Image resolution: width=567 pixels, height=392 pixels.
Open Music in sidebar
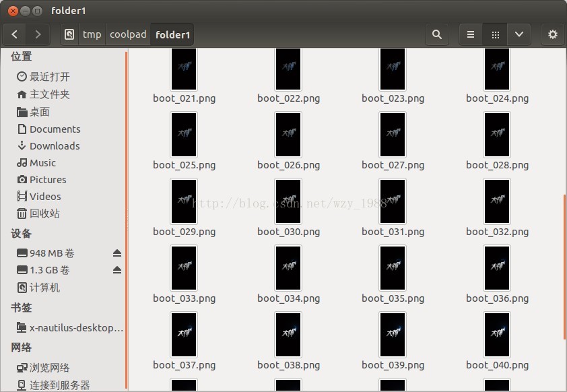click(36, 163)
